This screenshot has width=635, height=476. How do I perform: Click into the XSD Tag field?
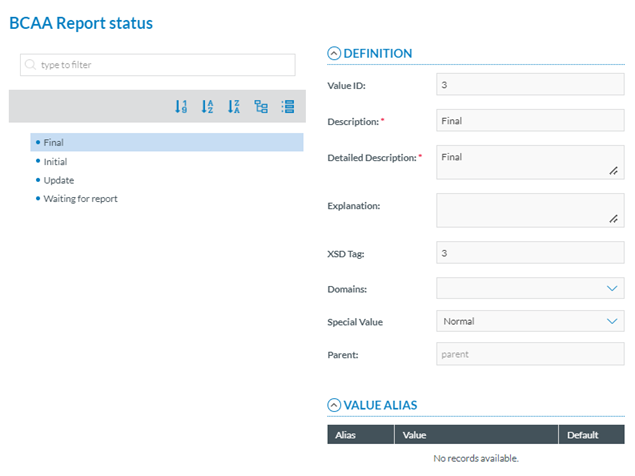(530, 254)
